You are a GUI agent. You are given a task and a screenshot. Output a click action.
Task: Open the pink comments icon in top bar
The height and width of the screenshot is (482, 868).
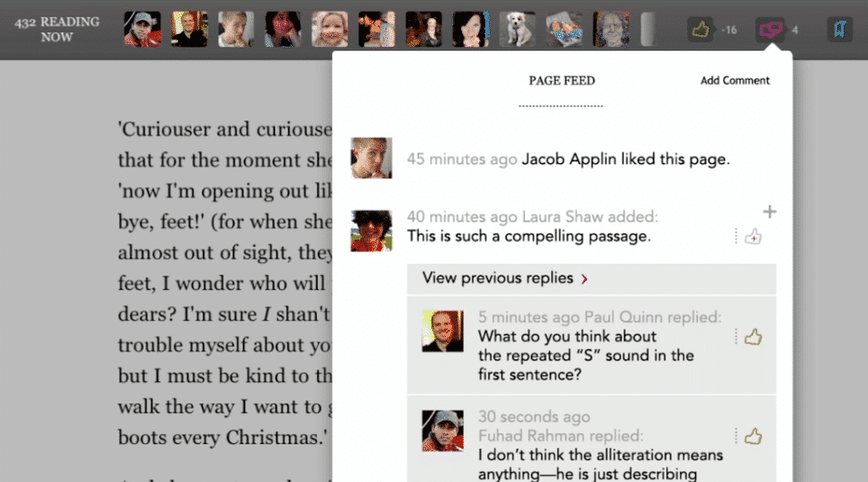(770, 30)
